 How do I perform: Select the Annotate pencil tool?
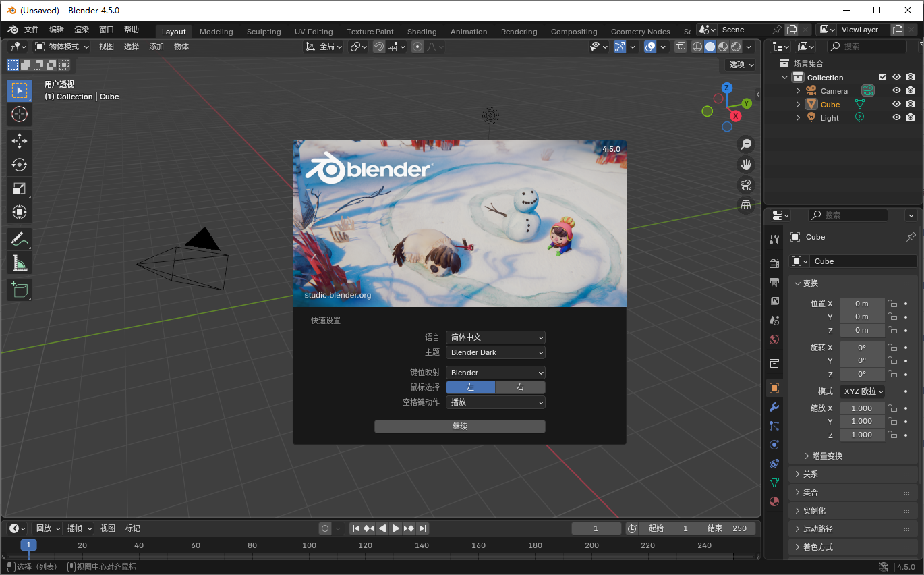click(20, 239)
